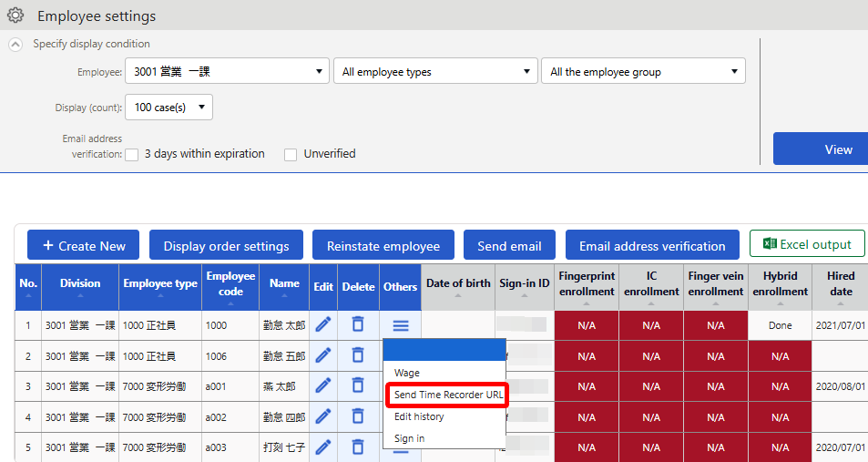This screenshot has height=462, width=868.
Task: Select Wage from the context menu
Action: (x=444, y=373)
